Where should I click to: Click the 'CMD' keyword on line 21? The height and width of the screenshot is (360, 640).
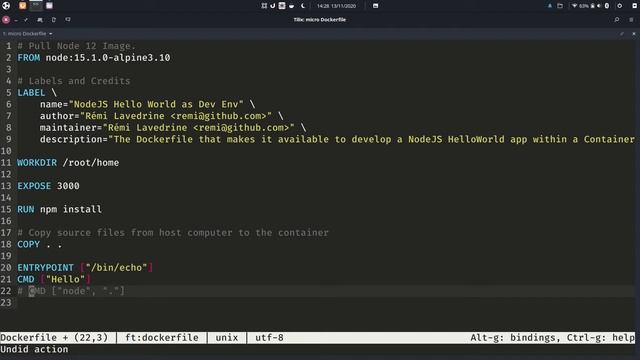(26, 279)
